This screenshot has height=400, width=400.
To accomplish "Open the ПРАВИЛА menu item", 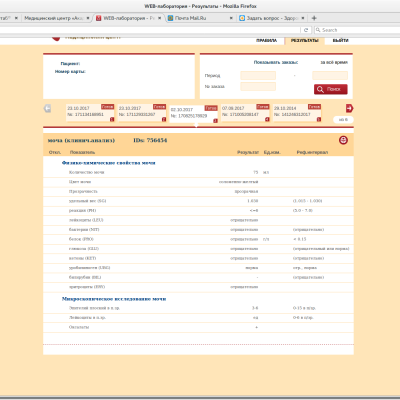I will click(266, 40).
